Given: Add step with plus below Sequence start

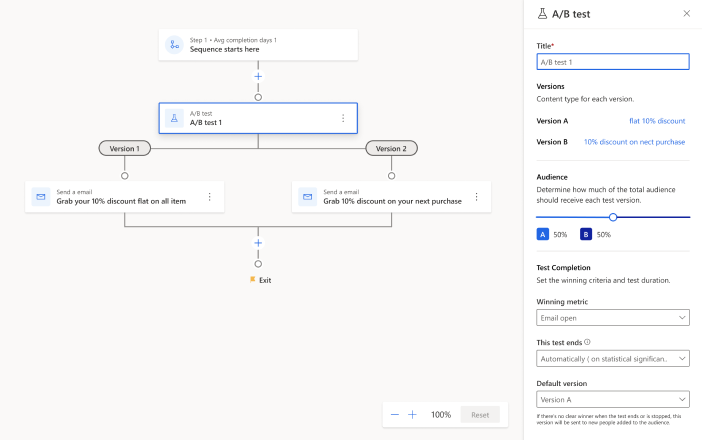Looking at the screenshot, I should click(x=258, y=76).
